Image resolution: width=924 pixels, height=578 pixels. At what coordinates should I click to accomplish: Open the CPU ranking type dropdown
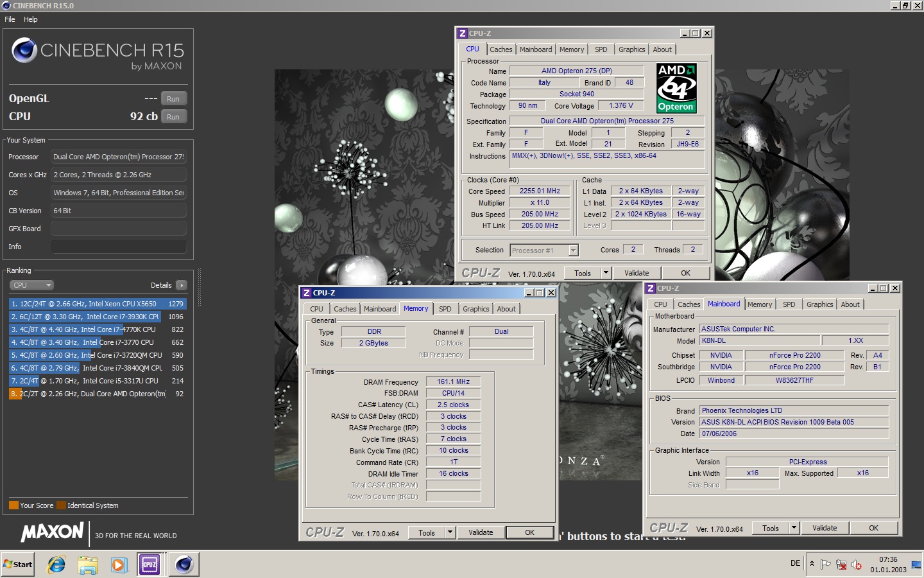pyautogui.click(x=31, y=285)
